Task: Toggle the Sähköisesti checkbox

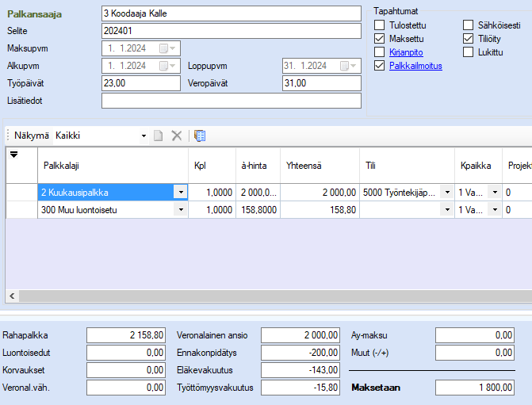Action: pos(469,25)
